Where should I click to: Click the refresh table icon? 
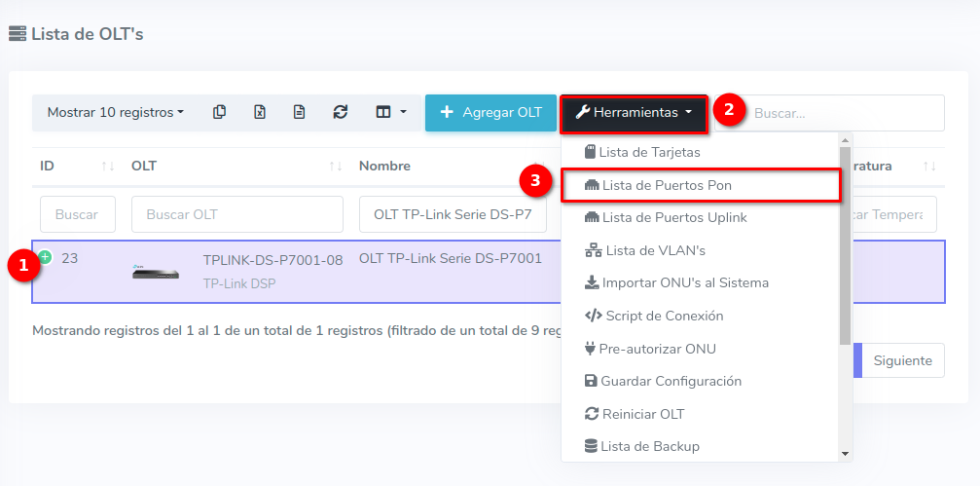tap(340, 112)
